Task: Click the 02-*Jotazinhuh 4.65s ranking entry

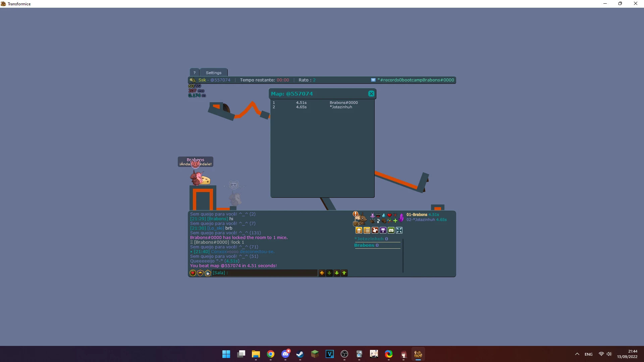Action: pos(427,220)
